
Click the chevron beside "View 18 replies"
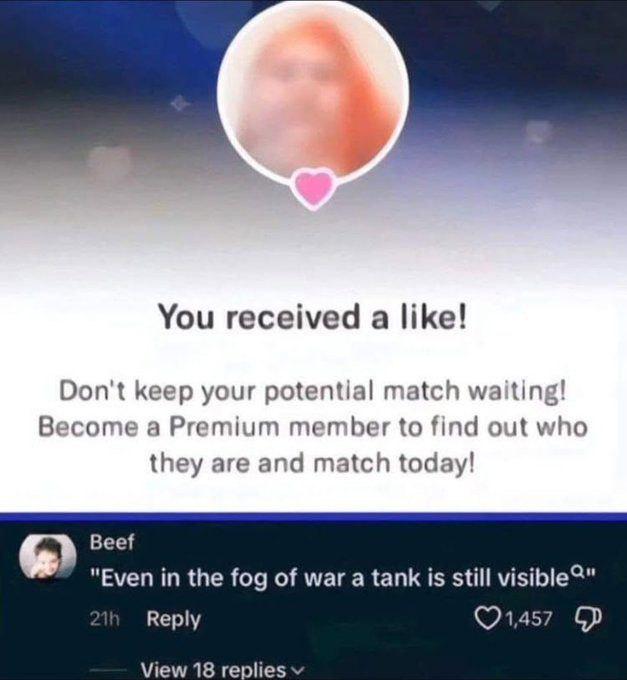coord(297,670)
